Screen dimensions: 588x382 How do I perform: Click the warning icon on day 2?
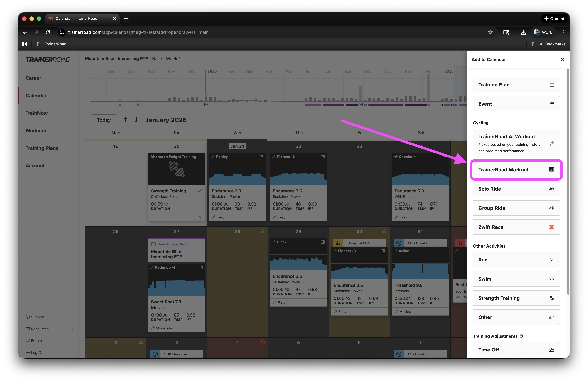tap(141, 343)
